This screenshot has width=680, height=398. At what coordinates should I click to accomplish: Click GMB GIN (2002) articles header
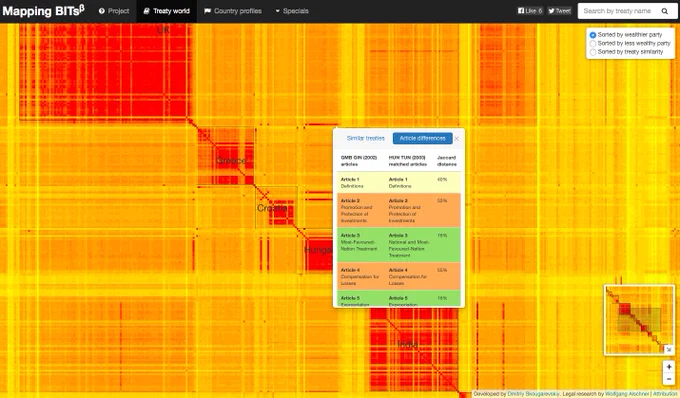(358, 161)
